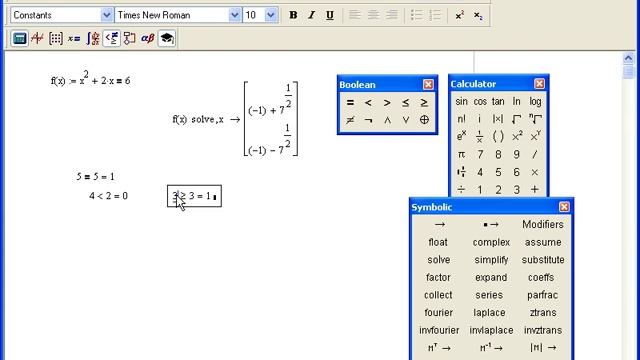The image size is (640, 360).
Task: Insert symbolic evaluation arrow
Action: [x=440, y=224]
